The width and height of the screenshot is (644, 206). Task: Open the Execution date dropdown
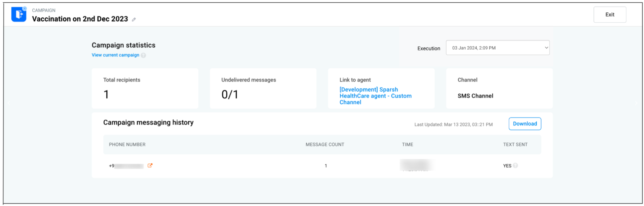click(x=497, y=48)
